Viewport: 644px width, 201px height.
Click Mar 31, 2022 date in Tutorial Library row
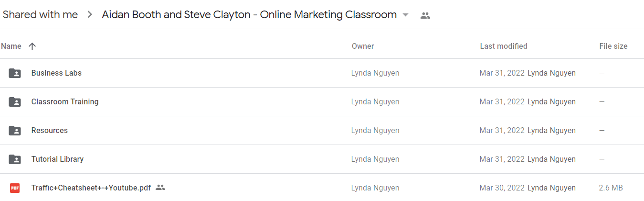coord(502,159)
